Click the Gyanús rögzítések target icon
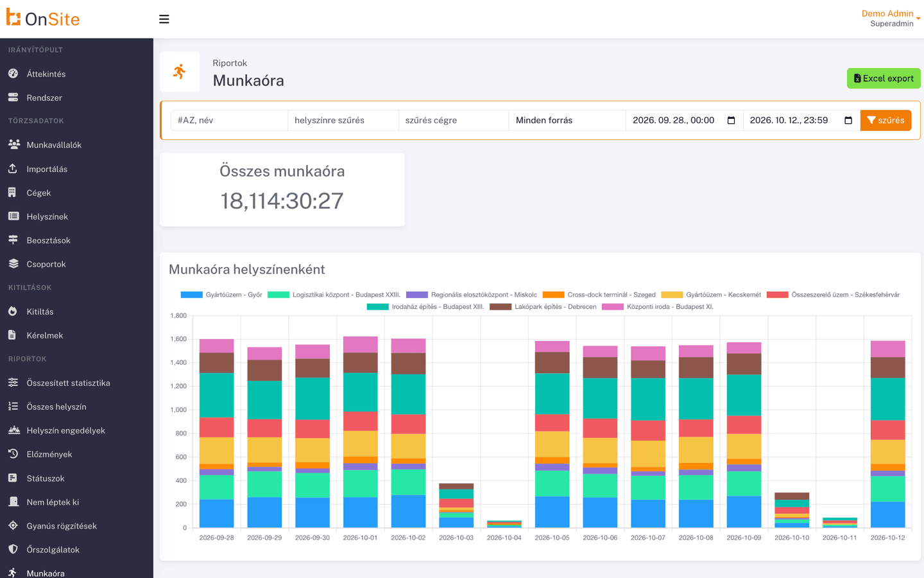The height and width of the screenshot is (578, 924). pos(13,525)
